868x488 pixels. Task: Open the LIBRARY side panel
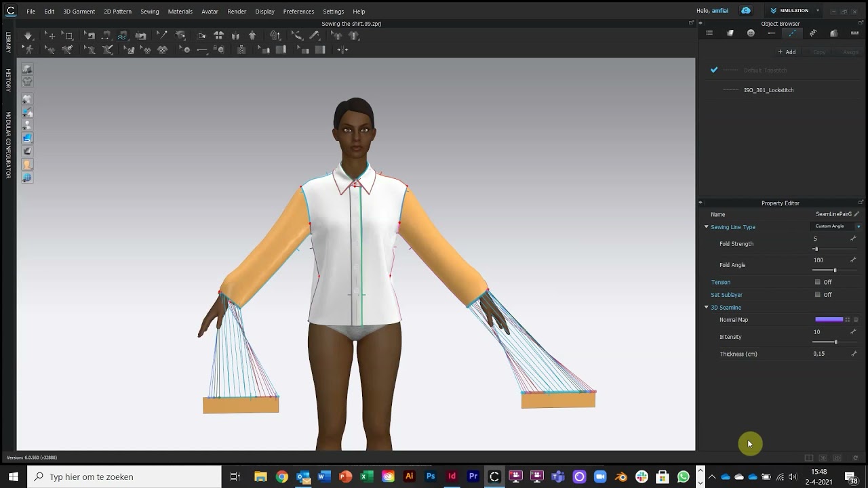(8, 42)
